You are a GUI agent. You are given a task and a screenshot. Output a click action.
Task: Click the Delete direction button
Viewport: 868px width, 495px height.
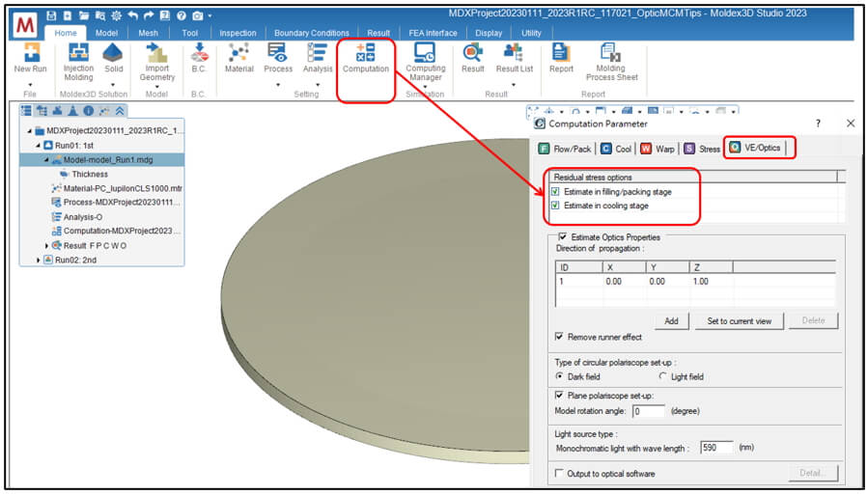point(813,320)
